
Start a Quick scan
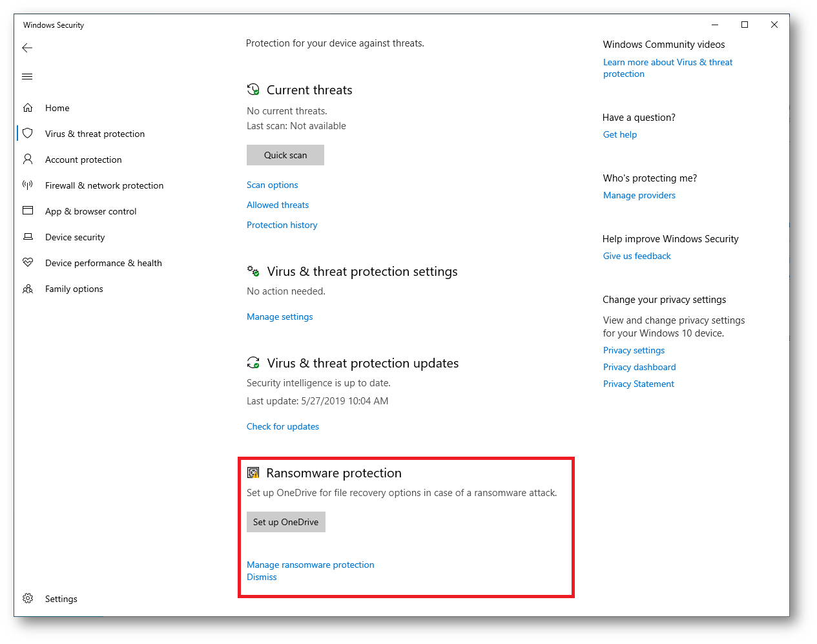click(285, 155)
